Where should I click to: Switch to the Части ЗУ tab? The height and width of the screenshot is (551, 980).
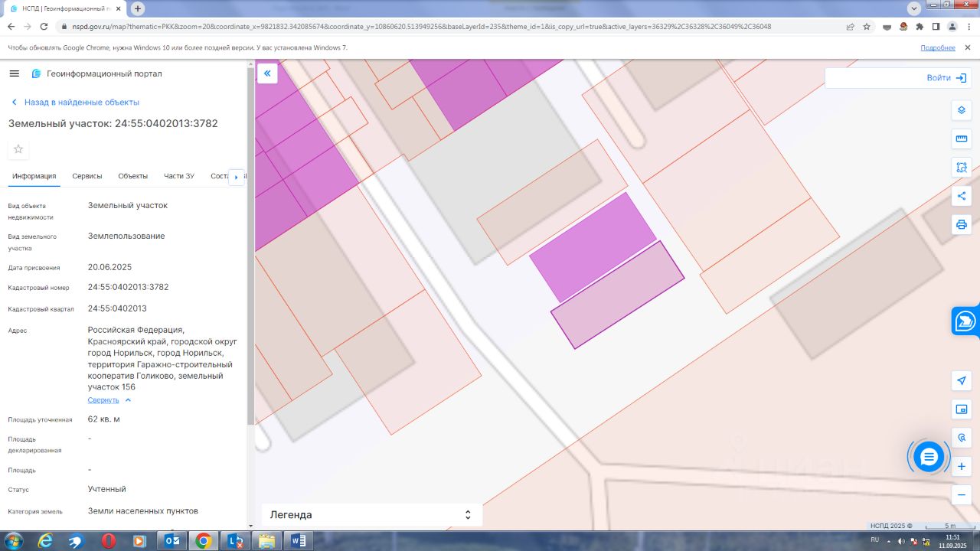pos(179,176)
